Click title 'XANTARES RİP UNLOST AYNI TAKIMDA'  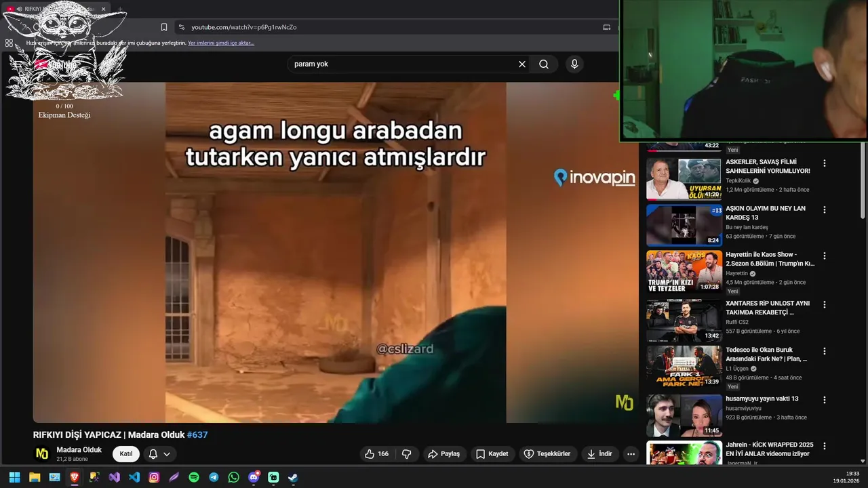[x=768, y=308]
